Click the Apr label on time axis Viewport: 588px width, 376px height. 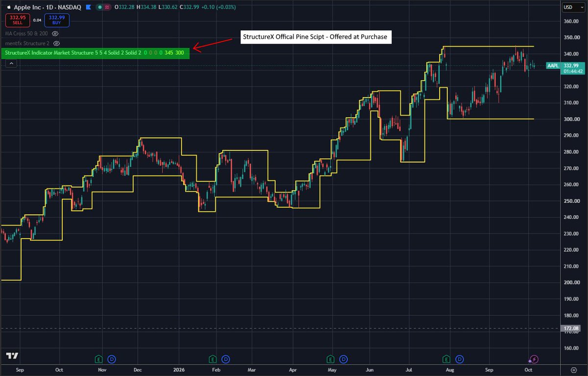tap(292, 370)
